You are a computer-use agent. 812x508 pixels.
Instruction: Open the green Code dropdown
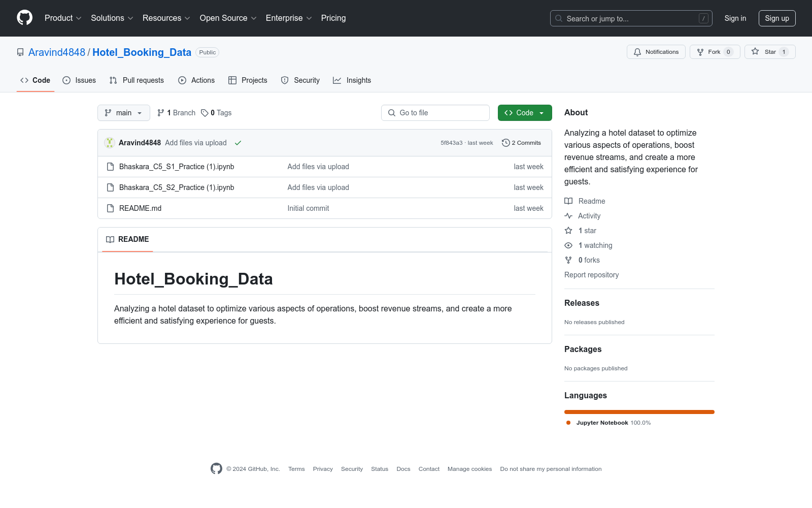(525, 113)
